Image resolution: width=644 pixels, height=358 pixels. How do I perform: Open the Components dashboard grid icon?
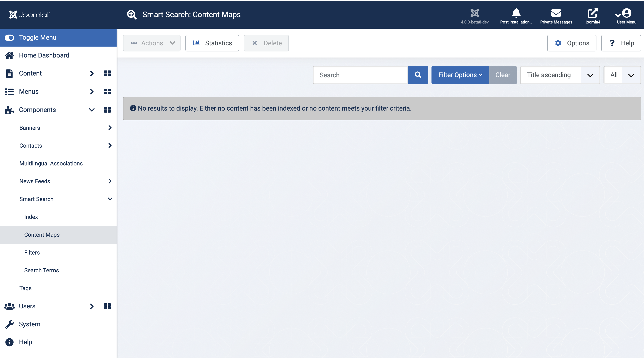pyautogui.click(x=107, y=110)
